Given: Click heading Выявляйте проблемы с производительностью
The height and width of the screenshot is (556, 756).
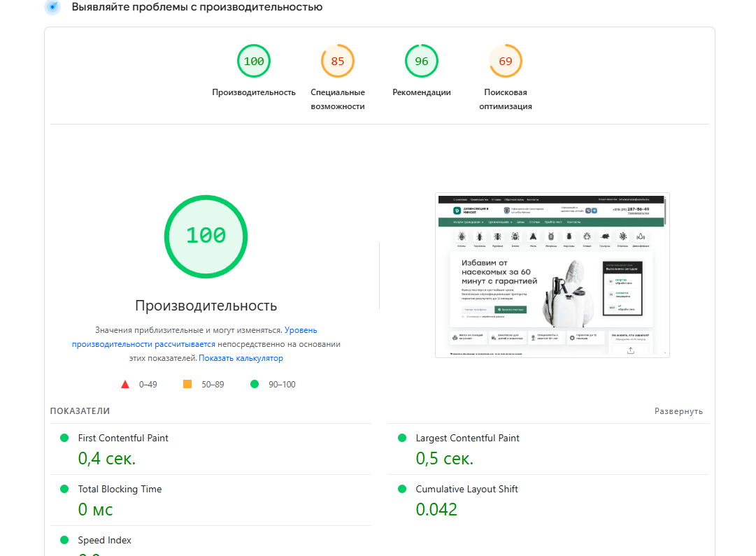Looking at the screenshot, I should point(197,7).
